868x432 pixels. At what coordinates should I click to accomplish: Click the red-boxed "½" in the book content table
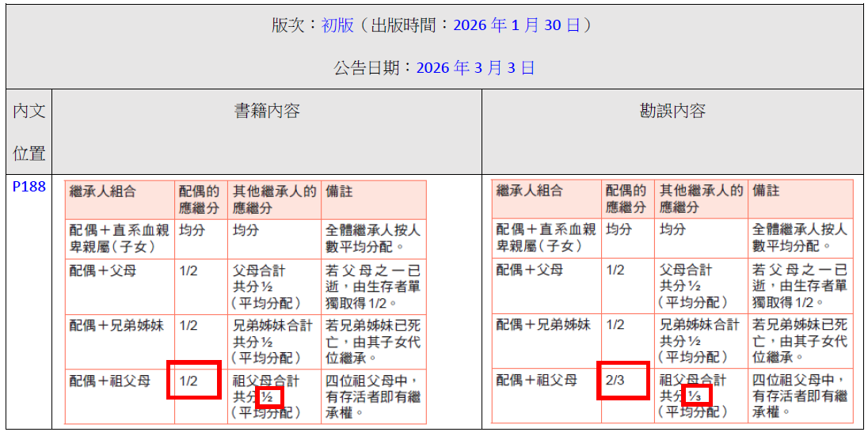tap(268, 397)
